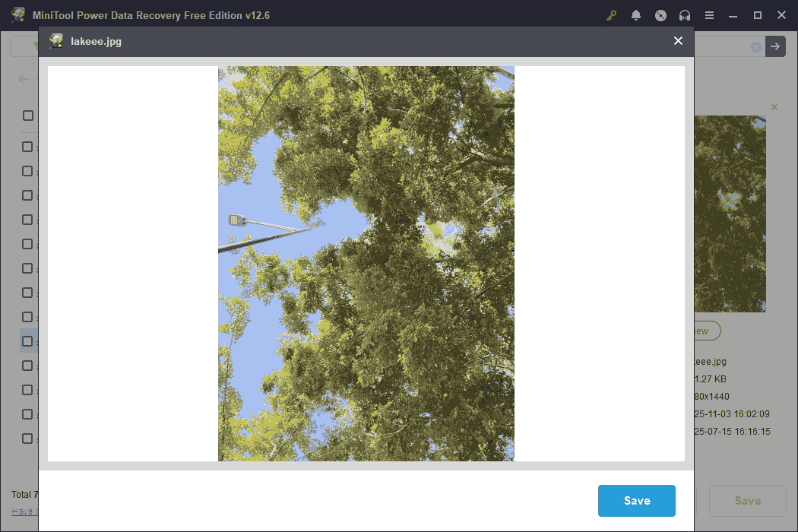Image resolution: width=798 pixels, height=532 pixels.
Task: Collapse the second item's checkbox row entry
Action: click(x=28, y=147)
